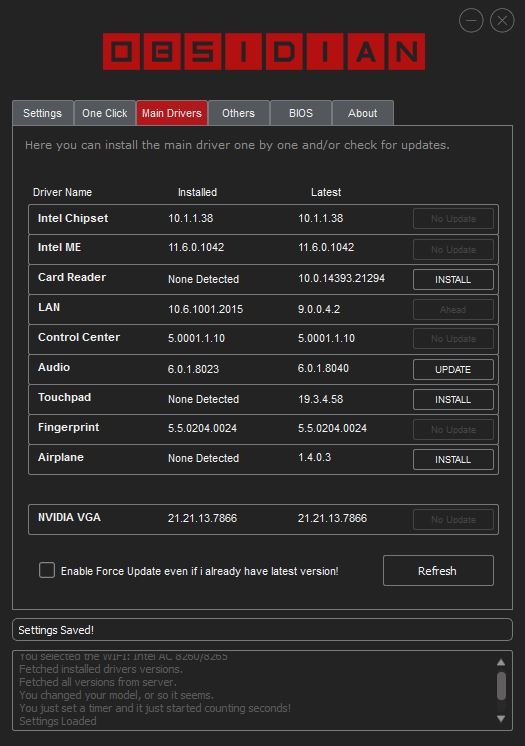This screenshot has width=525, height=746.
Task: Minimize the Obsidian window
Action: pyautogui.click(x=471, y=20)
